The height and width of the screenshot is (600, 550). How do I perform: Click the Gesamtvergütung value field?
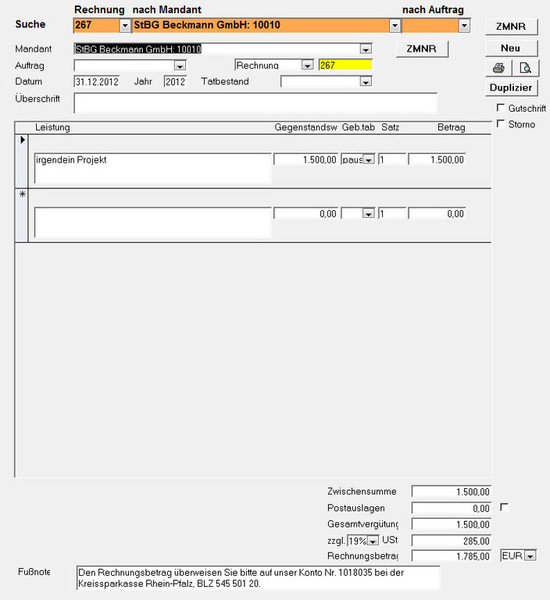pos(451,525)
